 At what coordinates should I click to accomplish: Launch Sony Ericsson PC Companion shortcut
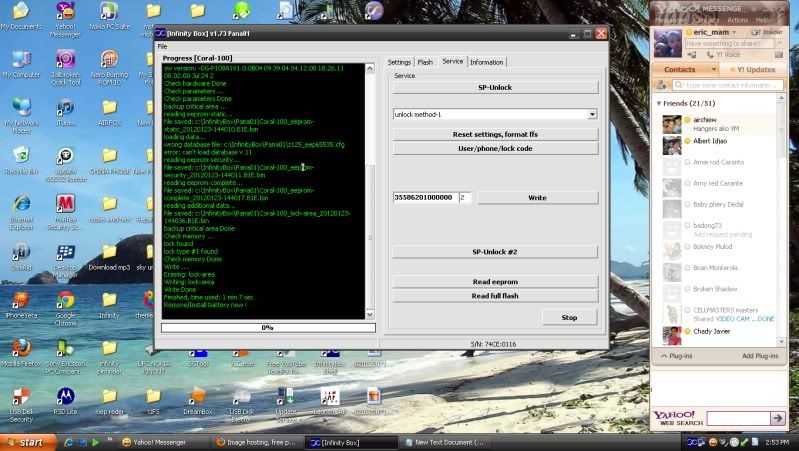65,356
